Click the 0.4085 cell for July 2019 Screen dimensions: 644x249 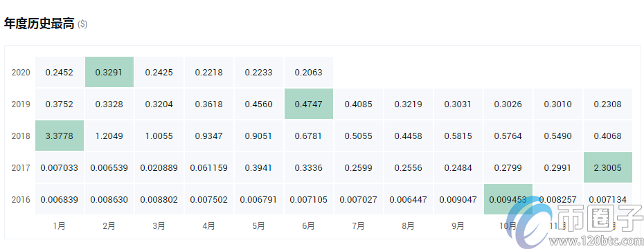point(359,104)
